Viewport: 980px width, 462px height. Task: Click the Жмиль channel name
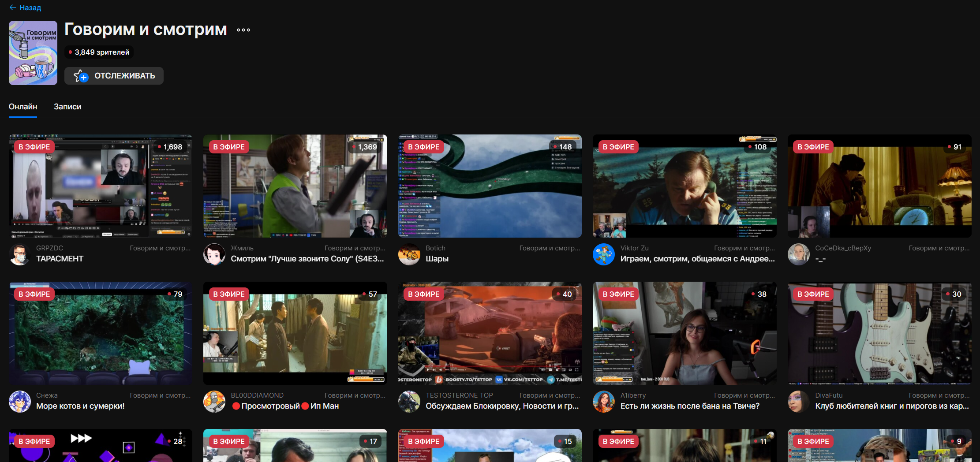pos(242,248)
